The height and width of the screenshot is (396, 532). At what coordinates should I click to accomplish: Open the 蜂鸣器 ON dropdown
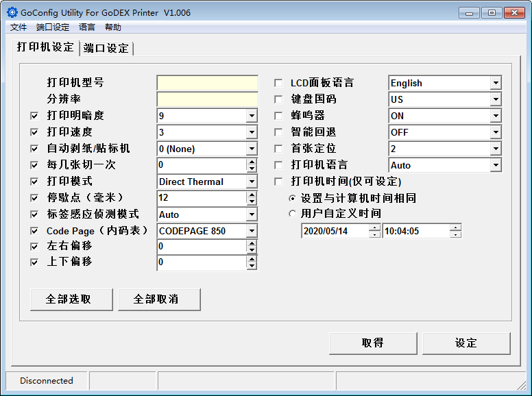[496, 116]
